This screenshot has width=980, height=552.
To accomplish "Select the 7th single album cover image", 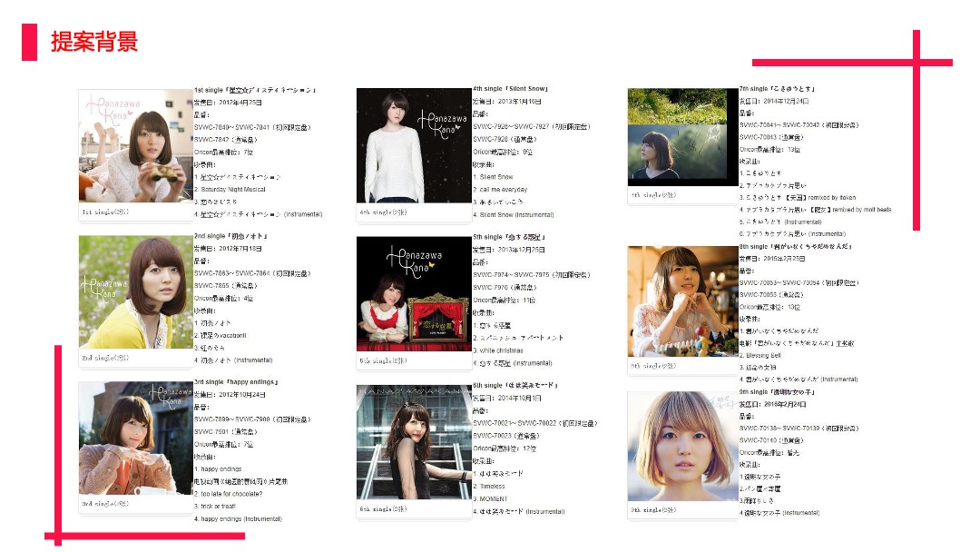I will (x=682, y=135).
